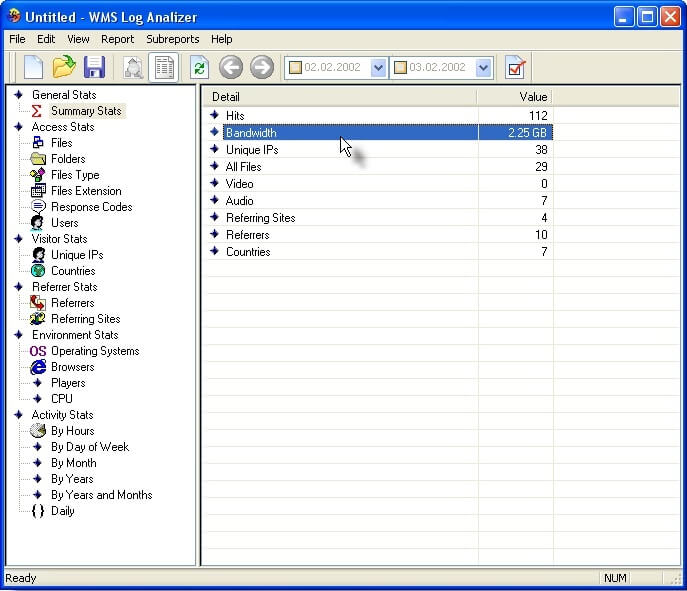Select the Folders tree icon
This screenshot has width=687, height=591.
(x=38, y=159)
